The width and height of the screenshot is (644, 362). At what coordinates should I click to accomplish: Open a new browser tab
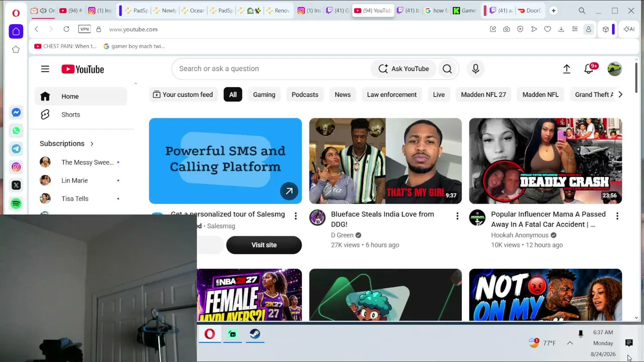[553, 11]
